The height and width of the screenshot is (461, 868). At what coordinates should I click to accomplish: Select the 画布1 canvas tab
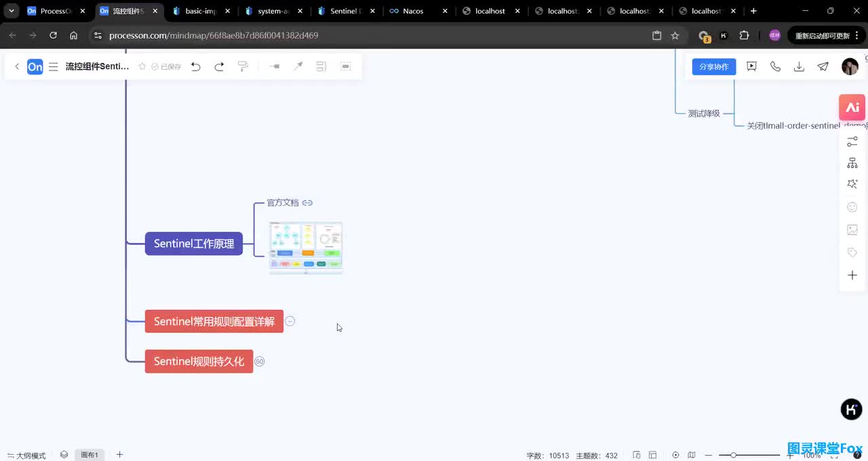[x=90, y=455]
